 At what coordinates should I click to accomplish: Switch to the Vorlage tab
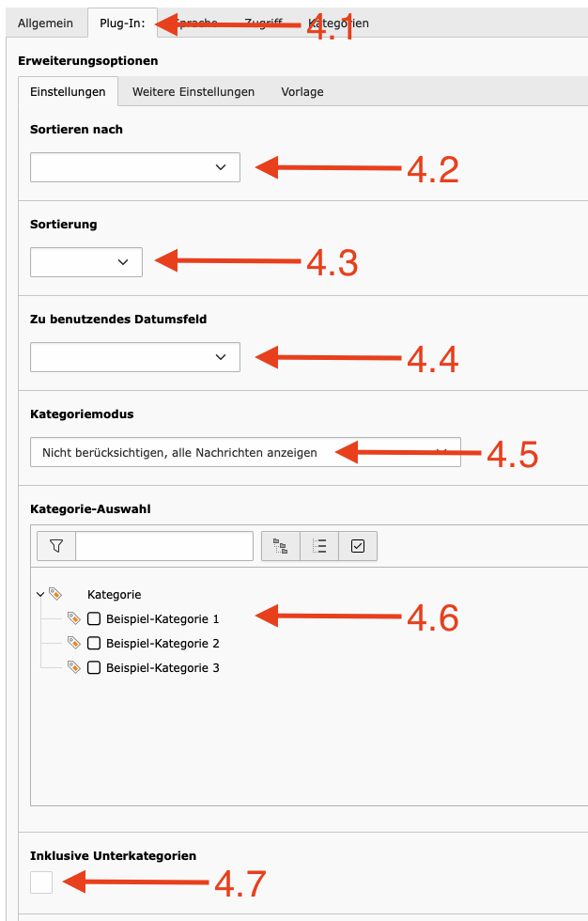302,92
